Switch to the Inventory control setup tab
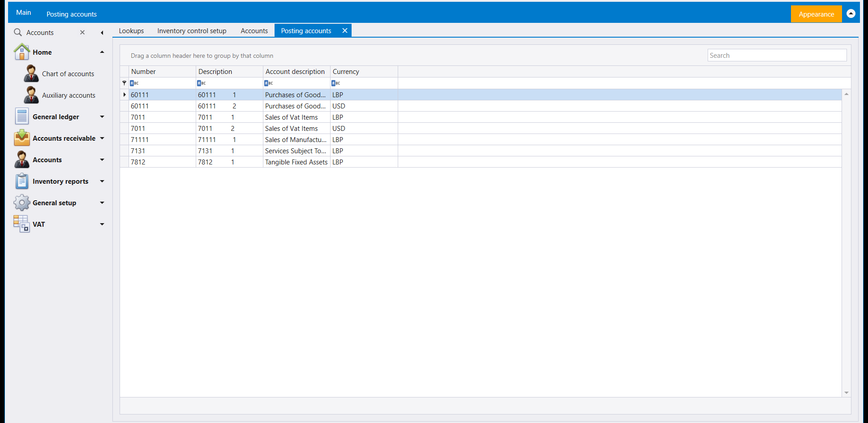Image resolution: width=868 pixels, height=423 pixels. 192,30
